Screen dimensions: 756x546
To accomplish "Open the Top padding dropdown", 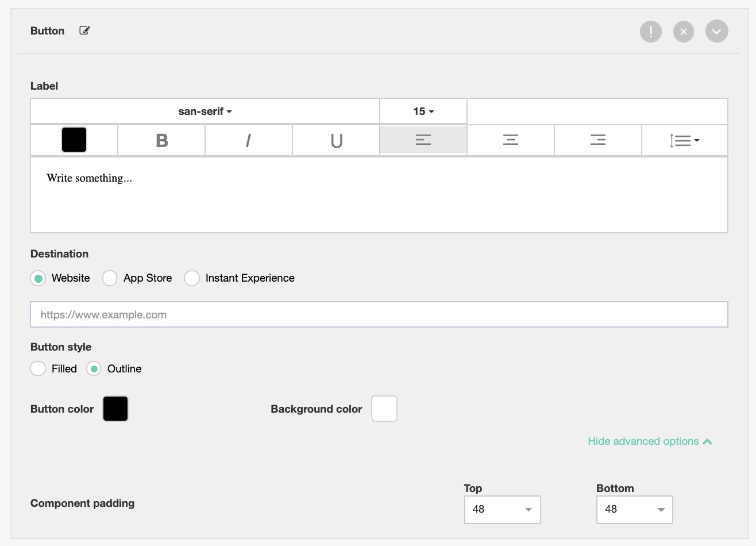I will coord(502,510).
